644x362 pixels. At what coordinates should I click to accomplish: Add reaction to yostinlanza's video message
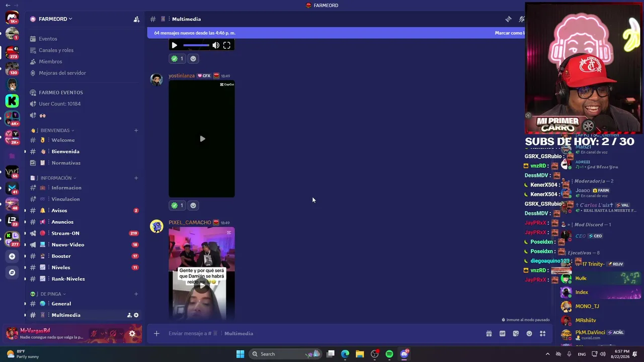point(193,205)
